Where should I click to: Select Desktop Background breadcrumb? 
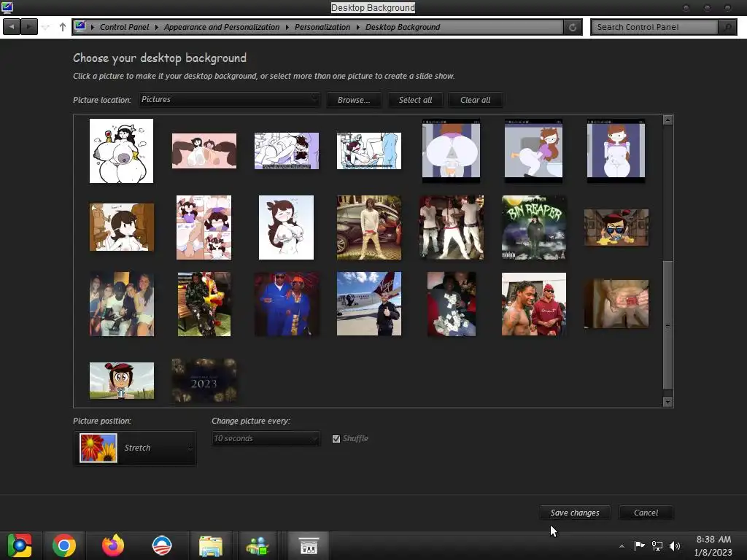[x=403, y=27]
